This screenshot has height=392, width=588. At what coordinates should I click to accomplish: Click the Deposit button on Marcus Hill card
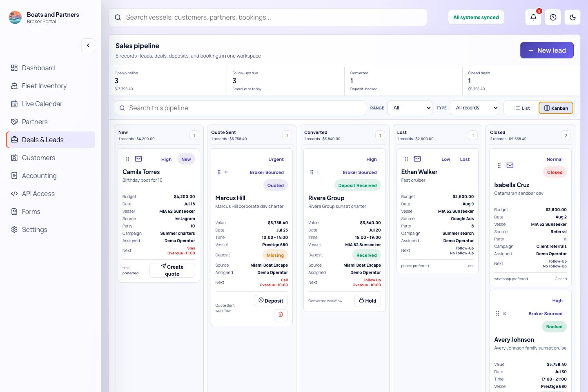coord(271,301)
